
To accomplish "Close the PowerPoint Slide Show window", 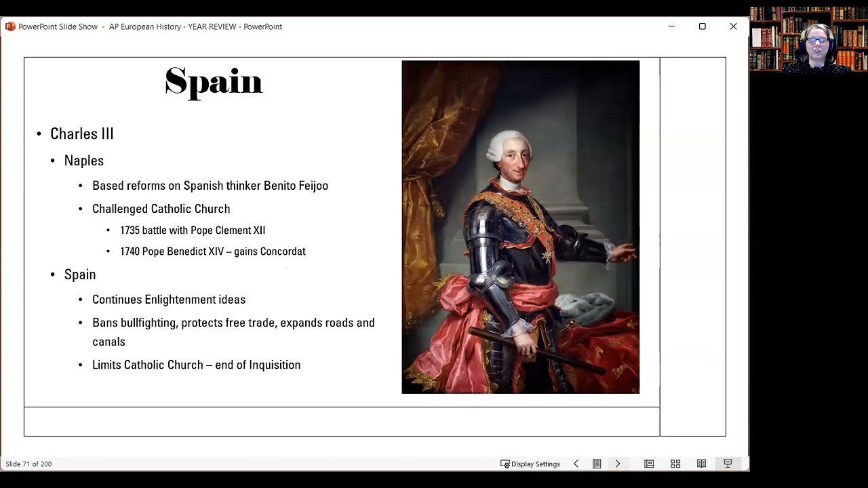I will pyautogui.click(x=733, y=26).
